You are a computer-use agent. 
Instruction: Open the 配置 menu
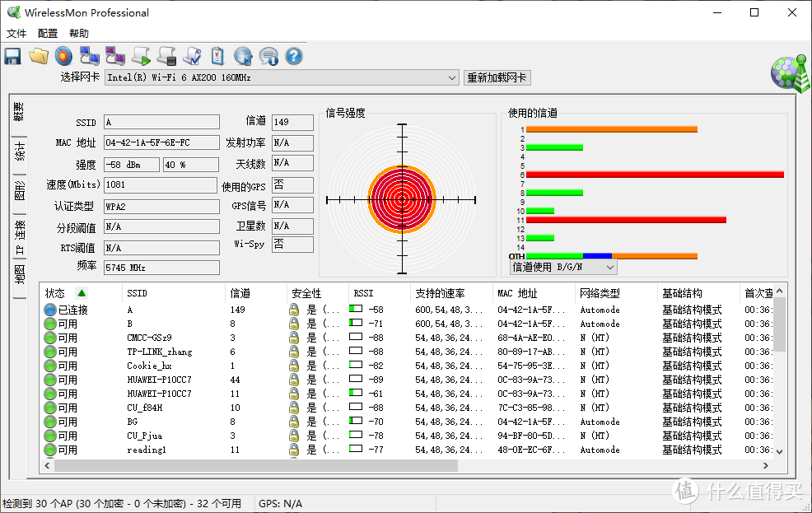[x=47, y=33]
